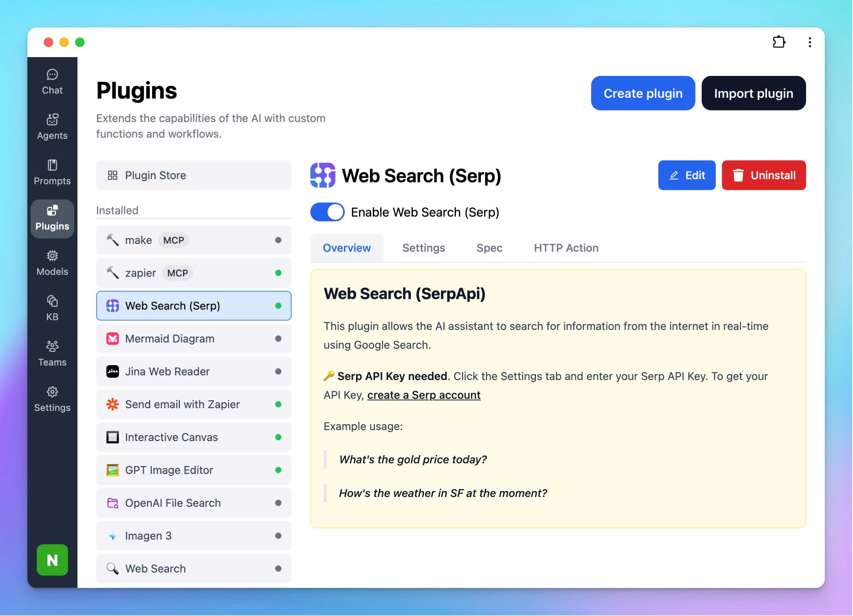The image size is (853, 616).
Task: Click the Interactive Canvas square icon
Action: pos(113,437)
